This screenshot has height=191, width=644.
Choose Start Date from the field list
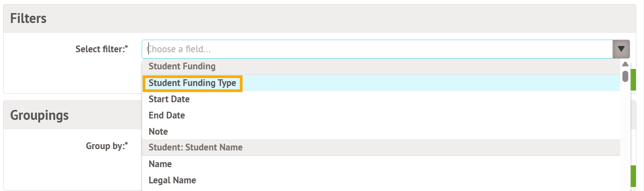click(169, 99)
